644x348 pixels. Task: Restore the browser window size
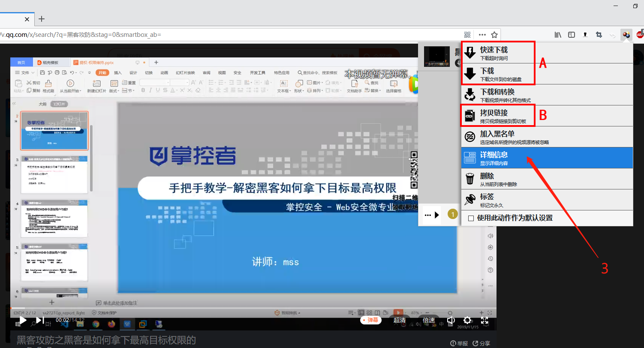click(635, 6)
